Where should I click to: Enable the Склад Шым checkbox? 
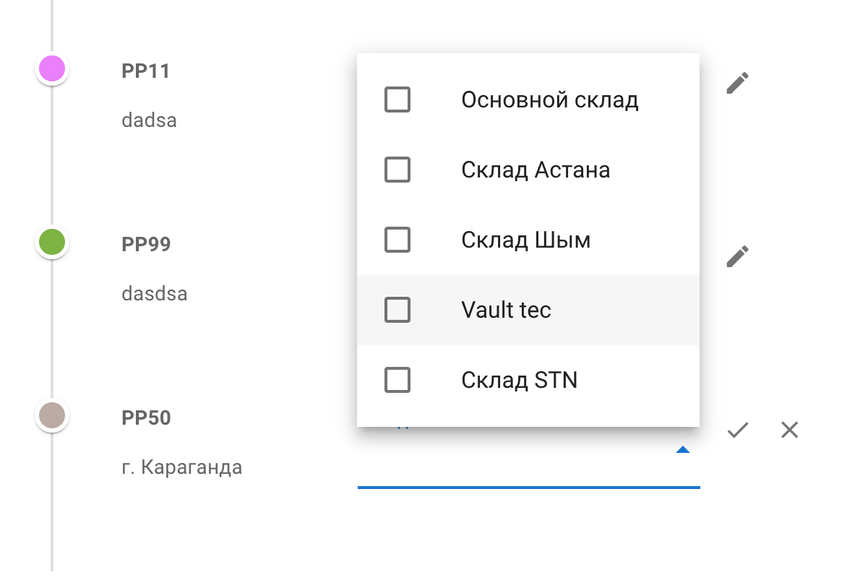pyautogui.click(x=397, y=240)
